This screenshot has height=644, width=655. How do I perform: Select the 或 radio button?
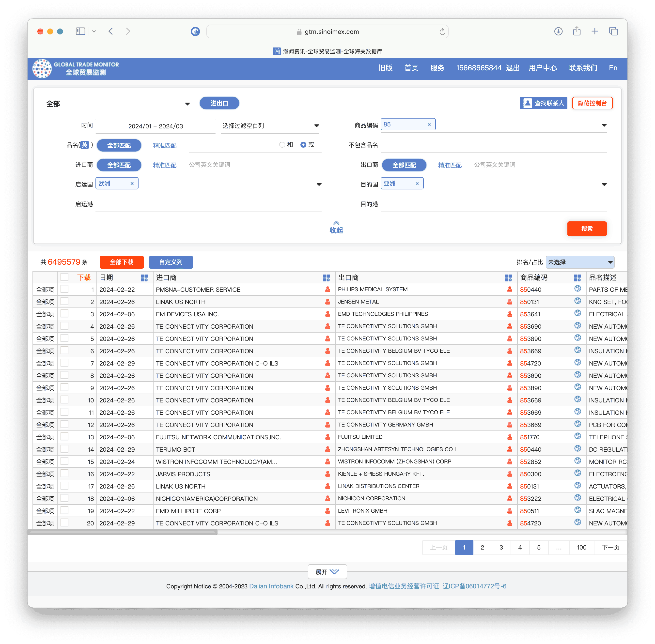click(x=303, y=145)
